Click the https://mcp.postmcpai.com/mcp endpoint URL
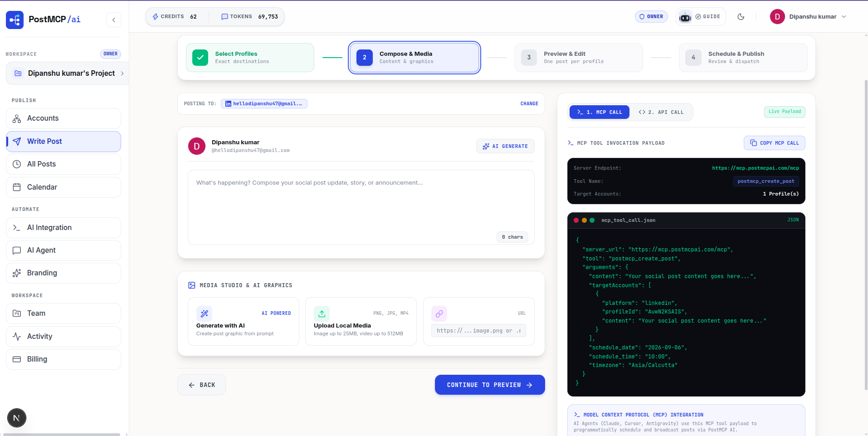This screenshot has height=436, width=868. tap(756, 168)
